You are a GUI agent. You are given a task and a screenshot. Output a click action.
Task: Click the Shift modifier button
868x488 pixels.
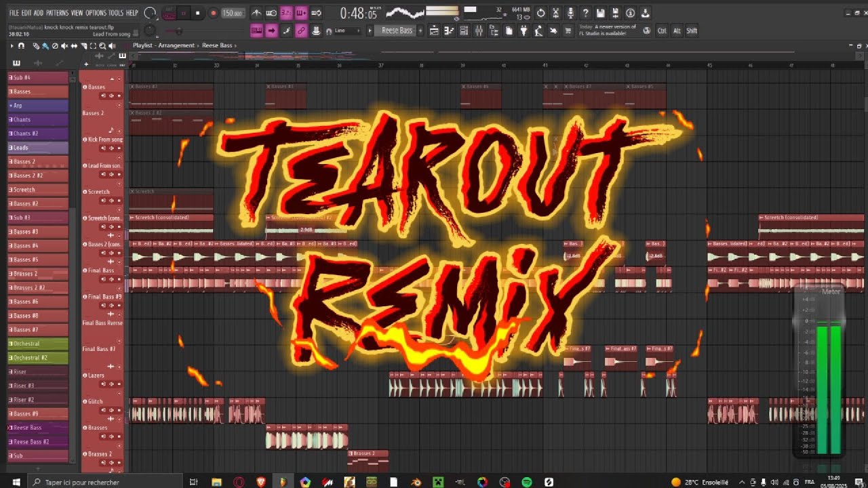pyautogui.click(x=692, y=30)
